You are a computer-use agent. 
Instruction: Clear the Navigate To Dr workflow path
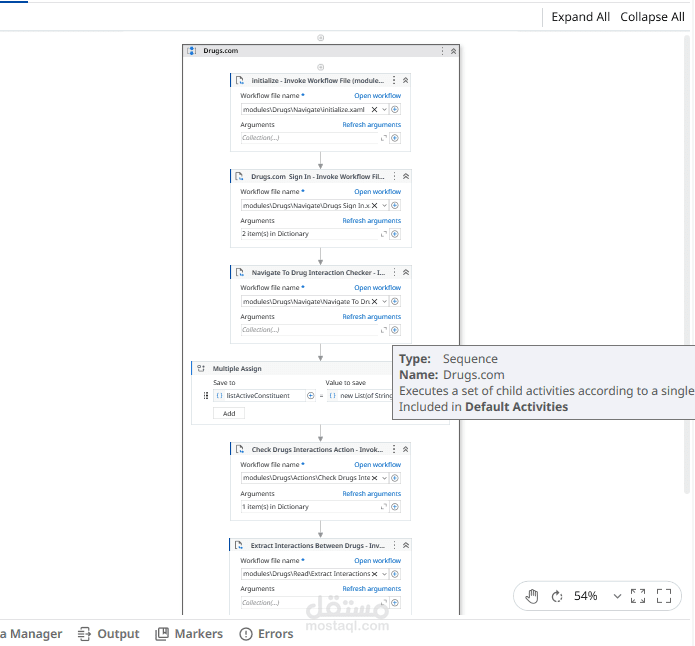(374, 301)
